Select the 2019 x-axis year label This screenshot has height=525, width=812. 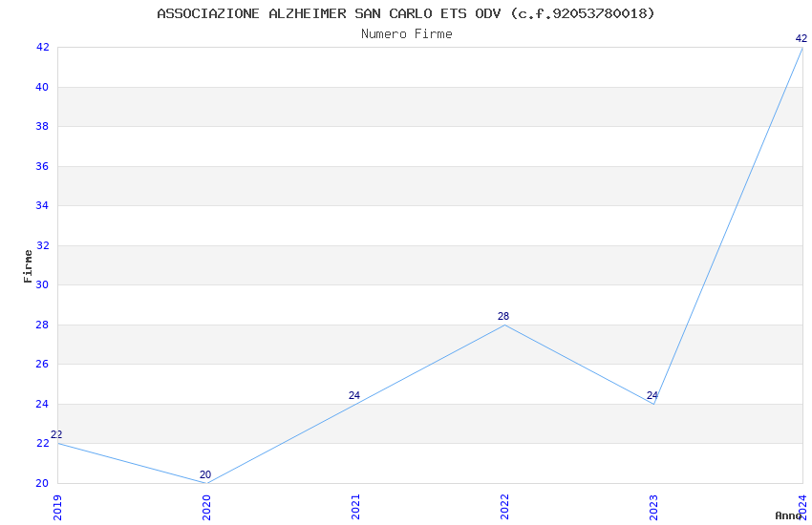pyautogui.click(x=57, y=507)
